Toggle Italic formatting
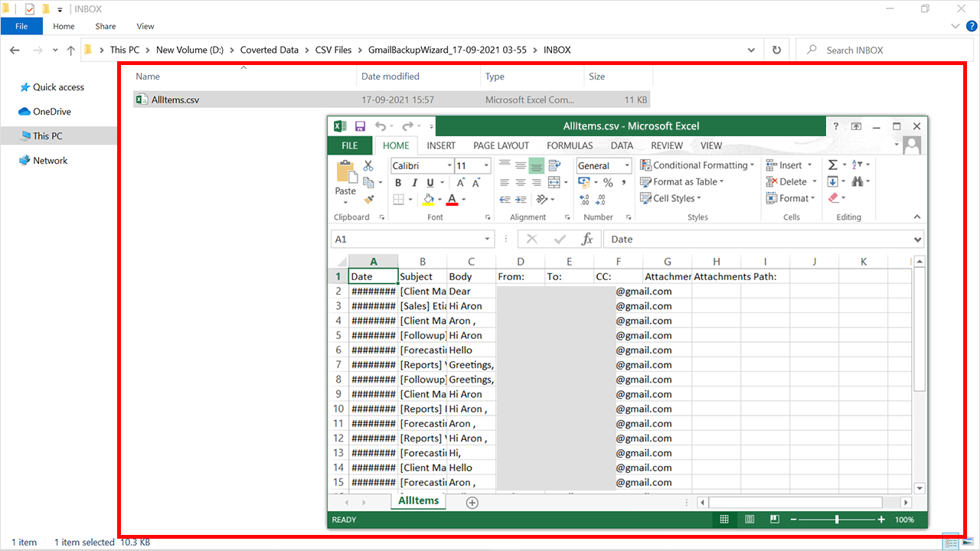 pyautogui.click(x=414, y=183)
